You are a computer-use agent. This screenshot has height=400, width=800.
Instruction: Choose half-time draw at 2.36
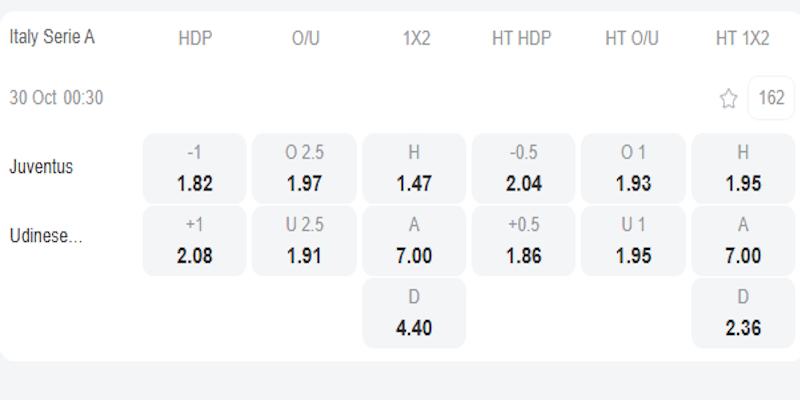[743, 313]
